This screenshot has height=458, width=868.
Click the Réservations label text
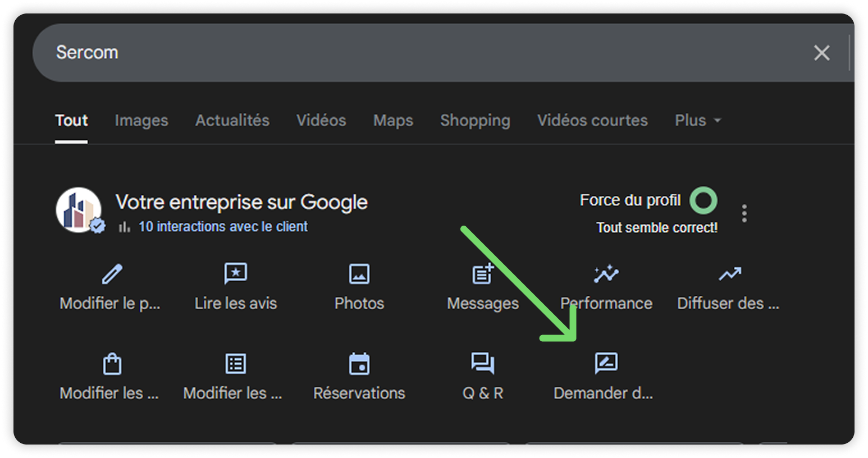tap(359, 393)
